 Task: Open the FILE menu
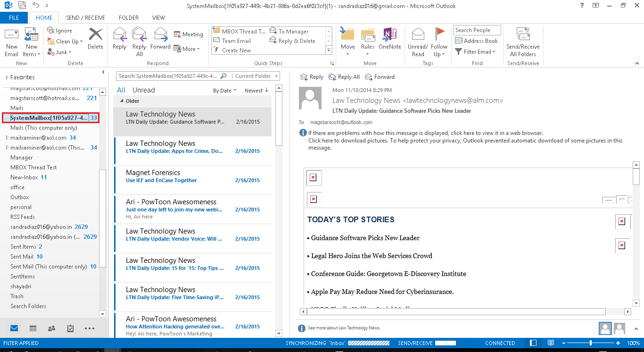coord(14,18)
